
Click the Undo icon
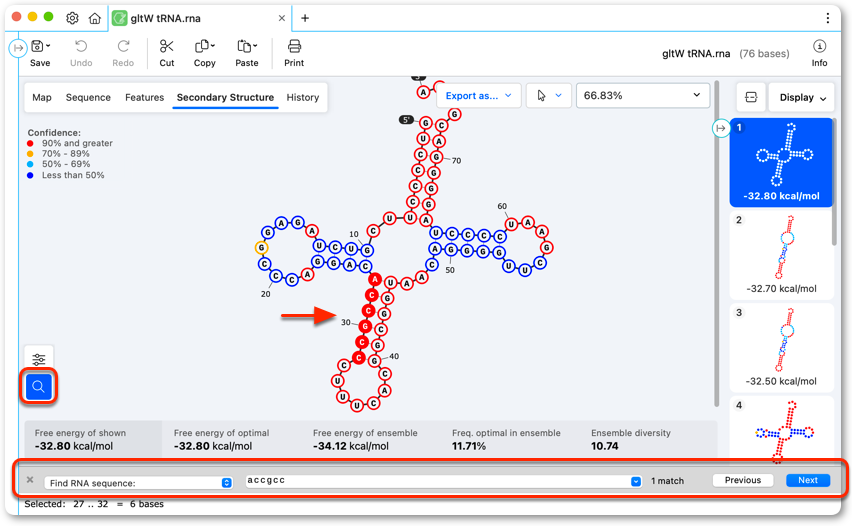[x=81, y=46]
